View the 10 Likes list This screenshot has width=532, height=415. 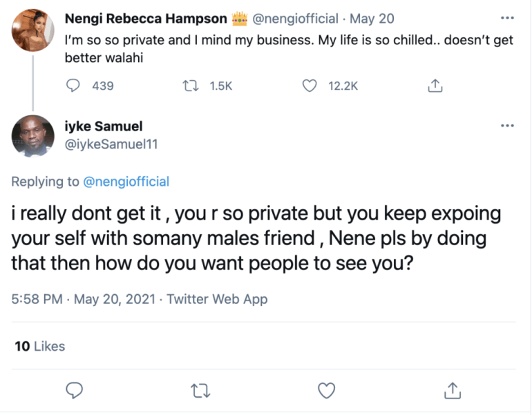pyautogui.click(x=40, y=346)
